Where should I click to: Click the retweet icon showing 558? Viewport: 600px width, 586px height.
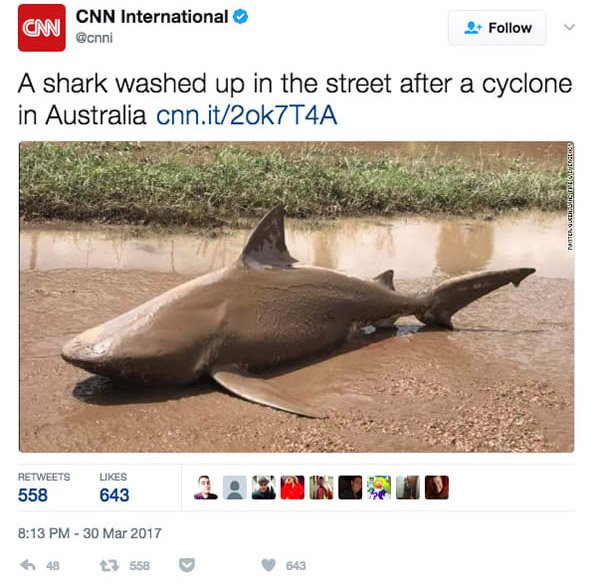pos(109,565)
